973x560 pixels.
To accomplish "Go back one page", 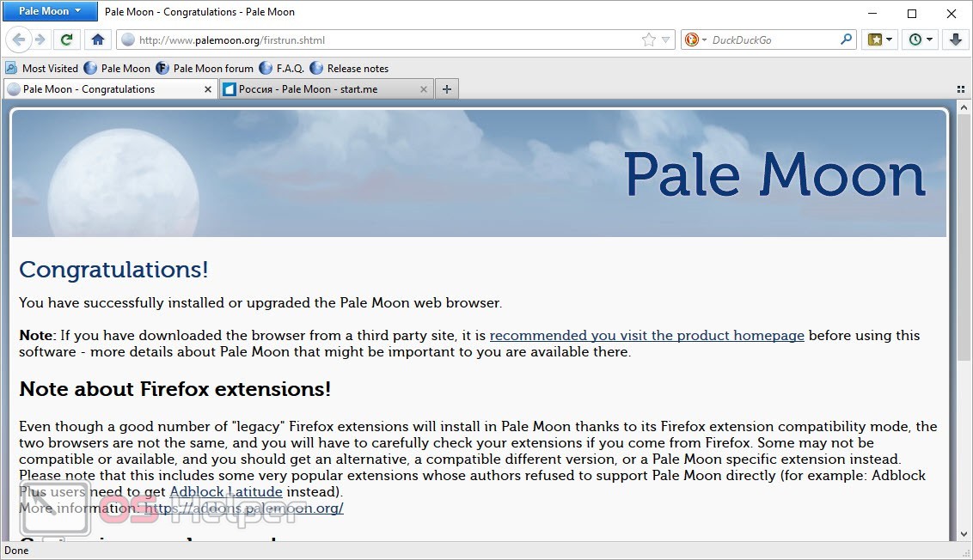I will click(19, 40).
